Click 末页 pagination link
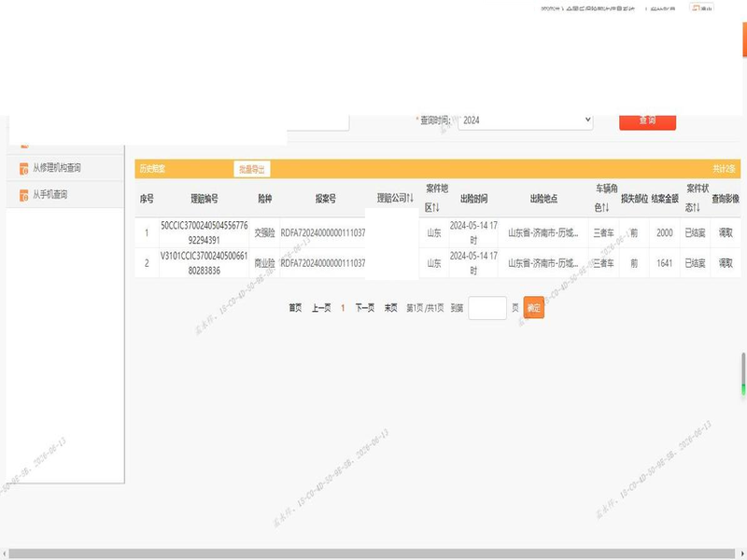The height and width of the screenshot is (560, 747). pos(390,308)
